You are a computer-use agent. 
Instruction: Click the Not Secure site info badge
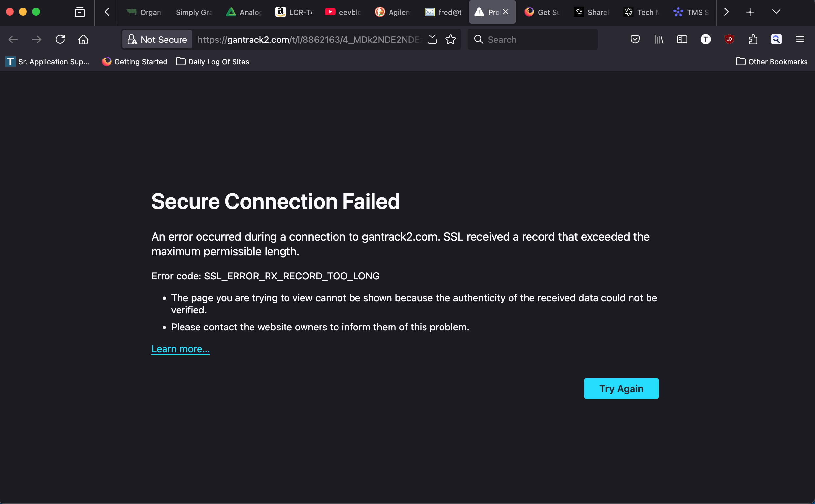pos(157,39)
